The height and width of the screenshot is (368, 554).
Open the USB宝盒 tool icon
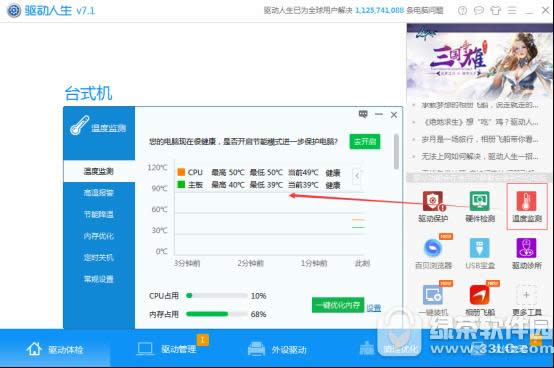479,248
